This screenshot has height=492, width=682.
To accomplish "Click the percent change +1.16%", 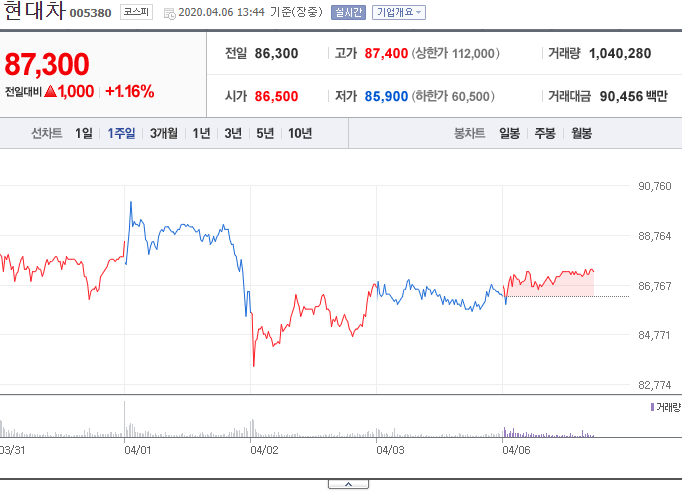I will (130, 91).
